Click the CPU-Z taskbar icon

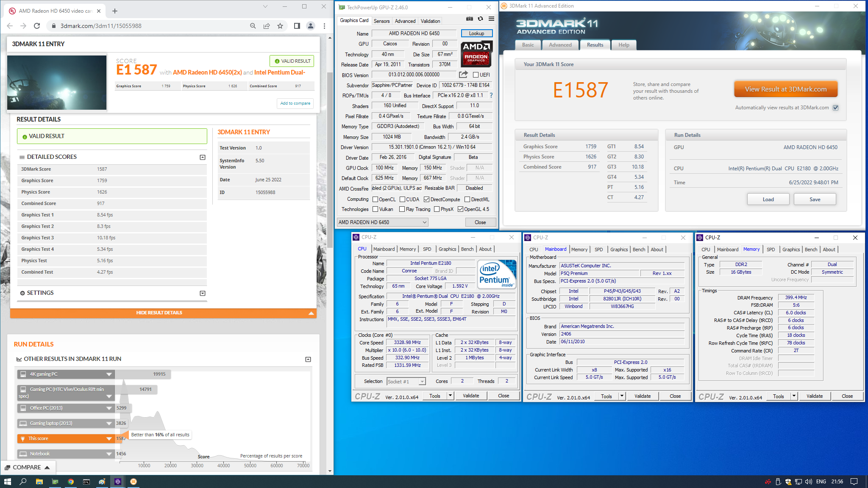118,482
